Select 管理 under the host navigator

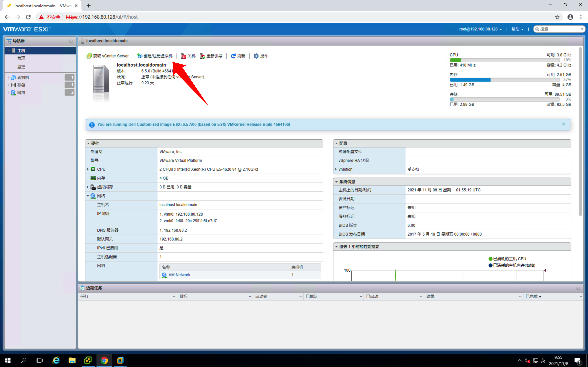pyautogui.click(x=21, y=58)
